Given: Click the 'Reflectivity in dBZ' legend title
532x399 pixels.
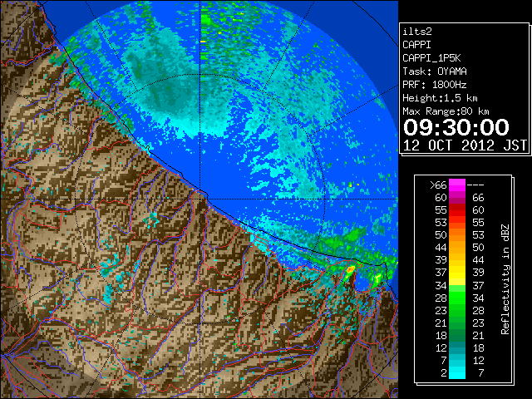Looking at the screenshot, I should (505, 279).
